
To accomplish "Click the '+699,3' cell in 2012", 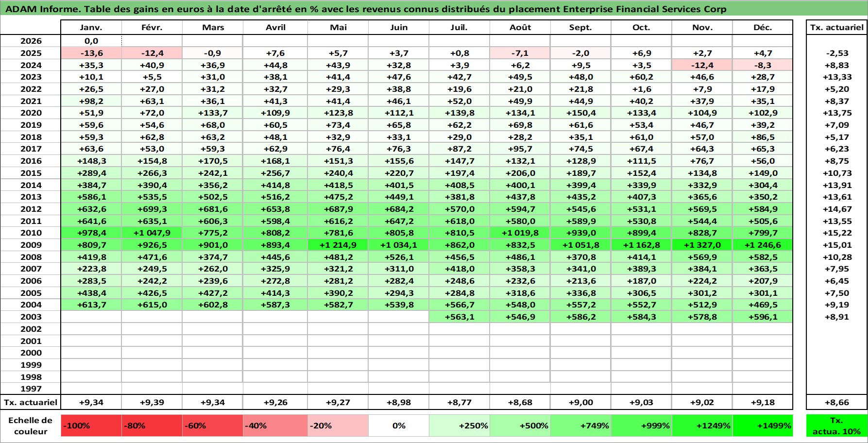I will (x=152, y=209).
